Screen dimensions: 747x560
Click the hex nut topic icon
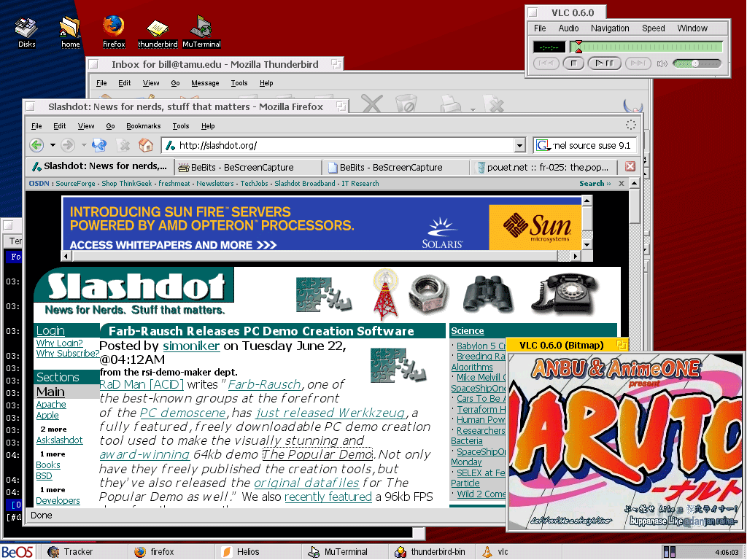point(427,293)
